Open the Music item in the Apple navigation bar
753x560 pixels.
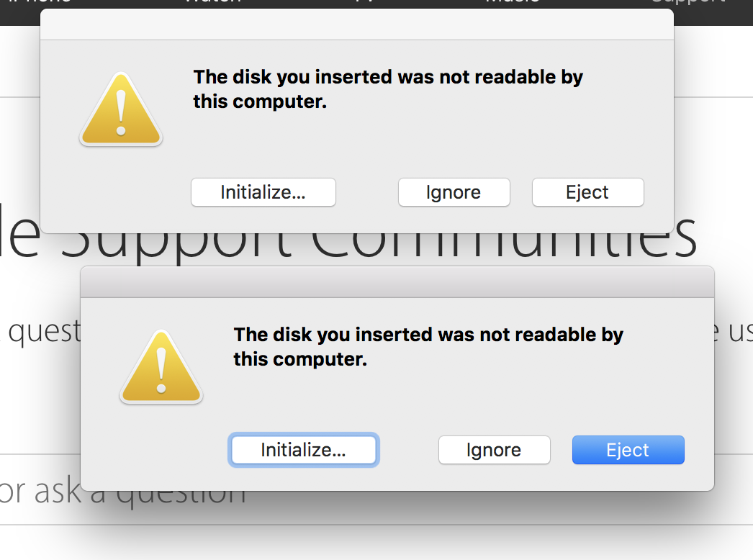pos(512,3)
